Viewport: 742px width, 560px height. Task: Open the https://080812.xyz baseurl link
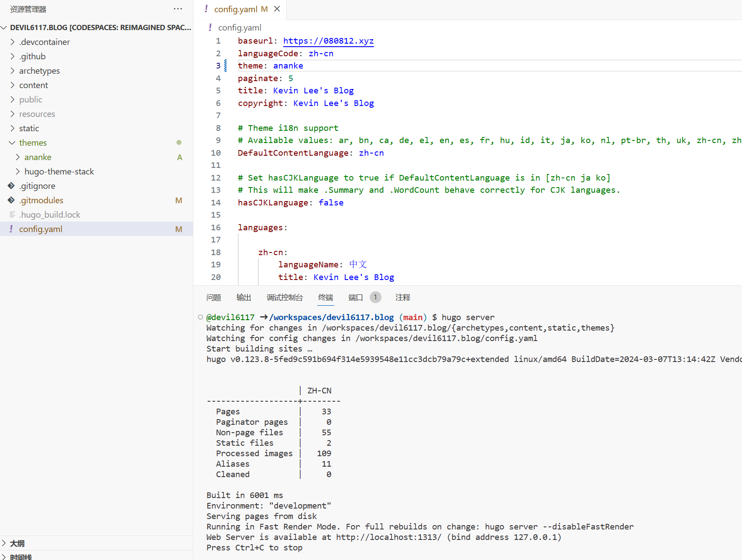328,41
